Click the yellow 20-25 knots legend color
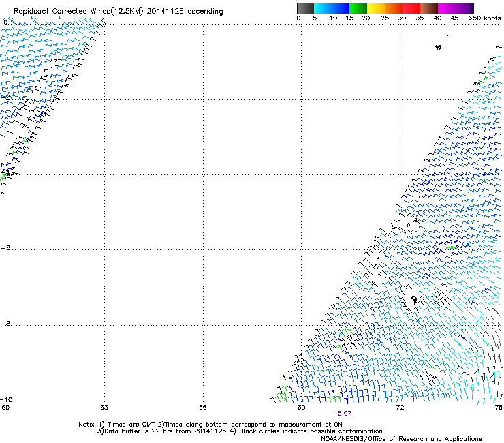The height and width of the screenshot is (443, 504). tap(376, 8)
